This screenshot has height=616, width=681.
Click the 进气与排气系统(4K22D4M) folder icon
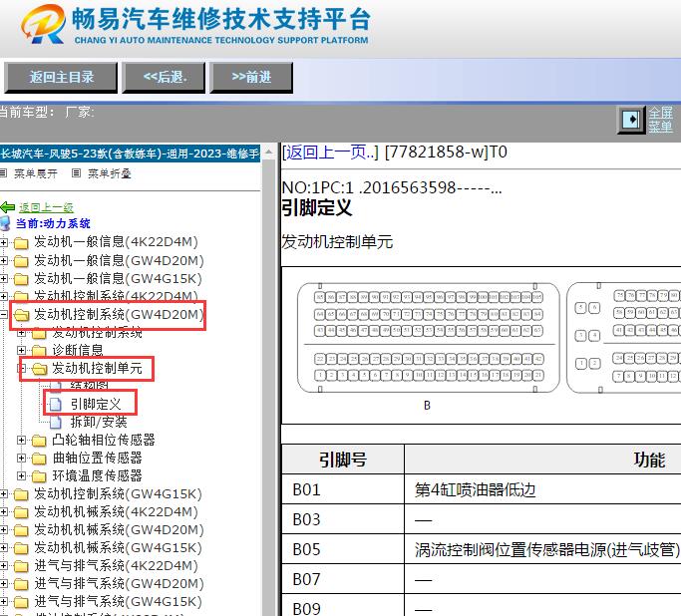pyautogui.click(x=21, y=566)
